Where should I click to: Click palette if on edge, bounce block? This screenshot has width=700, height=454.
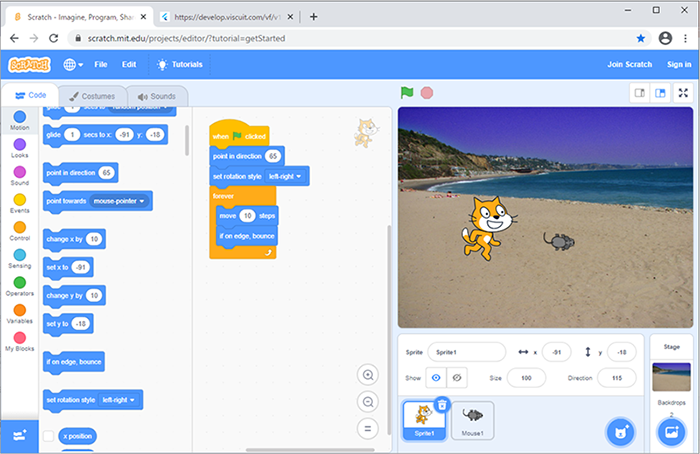pyautogui.click(x=74, y=362)
